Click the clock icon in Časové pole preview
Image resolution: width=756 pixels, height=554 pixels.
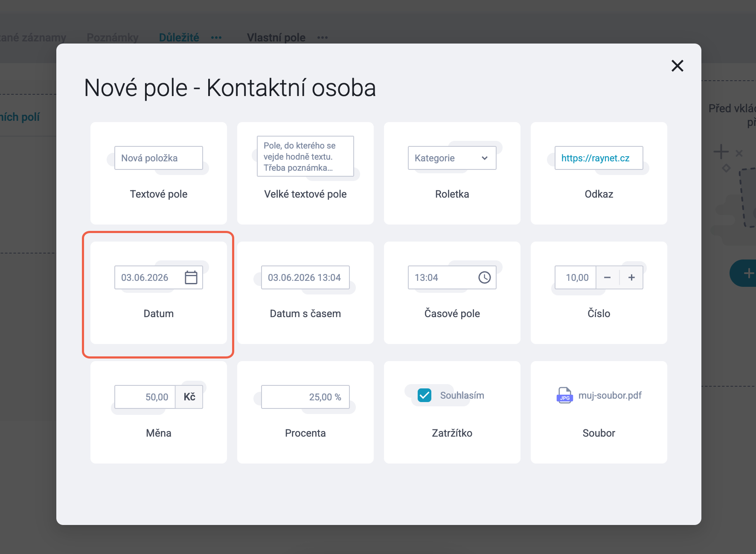tap(485, 277)
